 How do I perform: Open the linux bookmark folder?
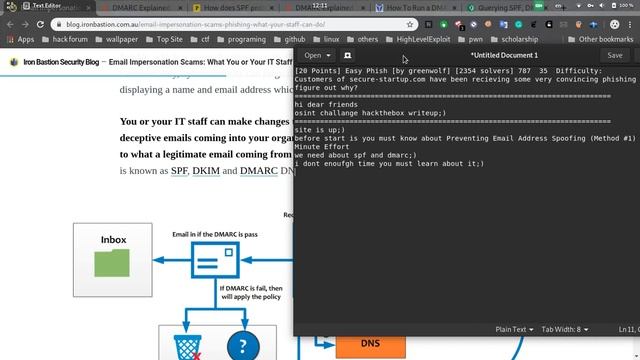(x=326, y=40)
